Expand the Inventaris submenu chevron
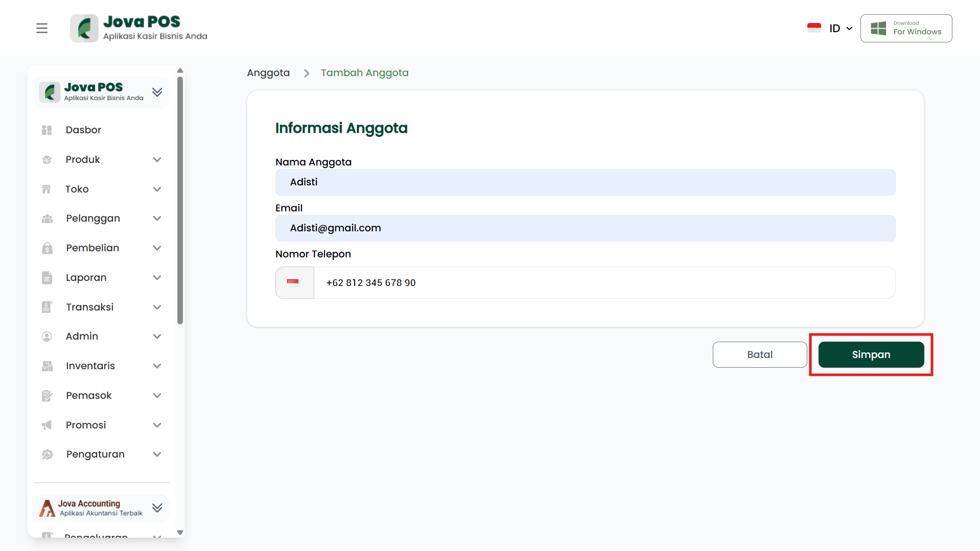This screenshot has height=551, width=980. point(157,366)
